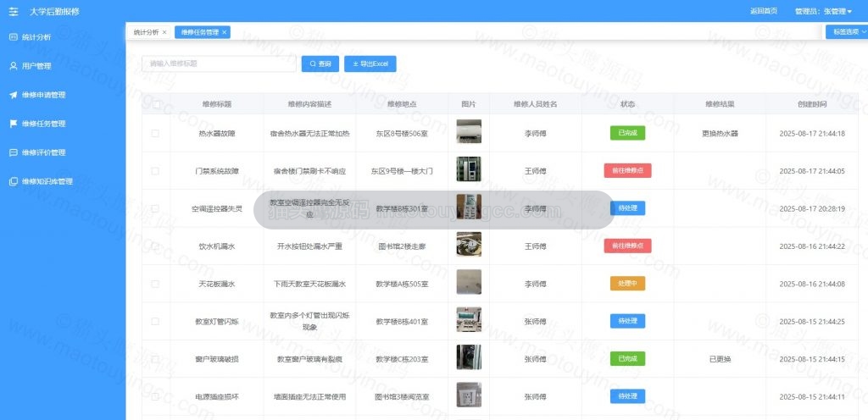Viewport: 868px width, 420px height.
Task: Switch to the 统计分析 tab
Action: click(x=146, y=33)
